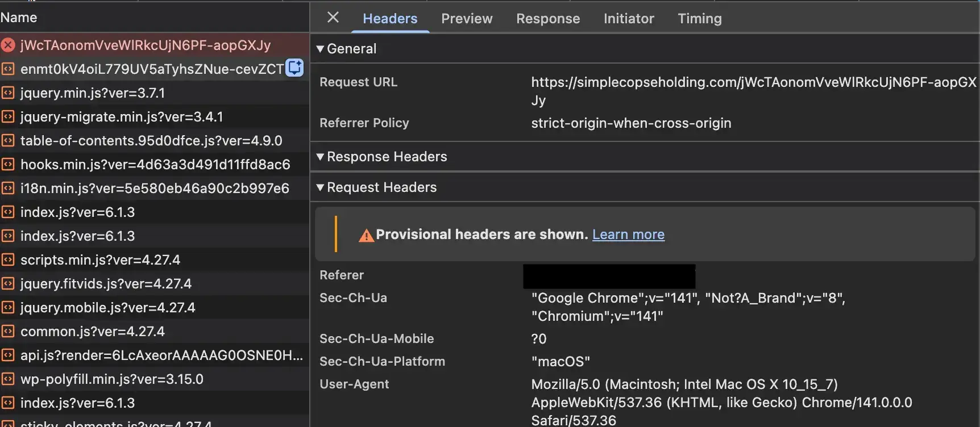The image size is (980, 427).
Task: Click the Referrer Policy label
Action: pos(364,123)
